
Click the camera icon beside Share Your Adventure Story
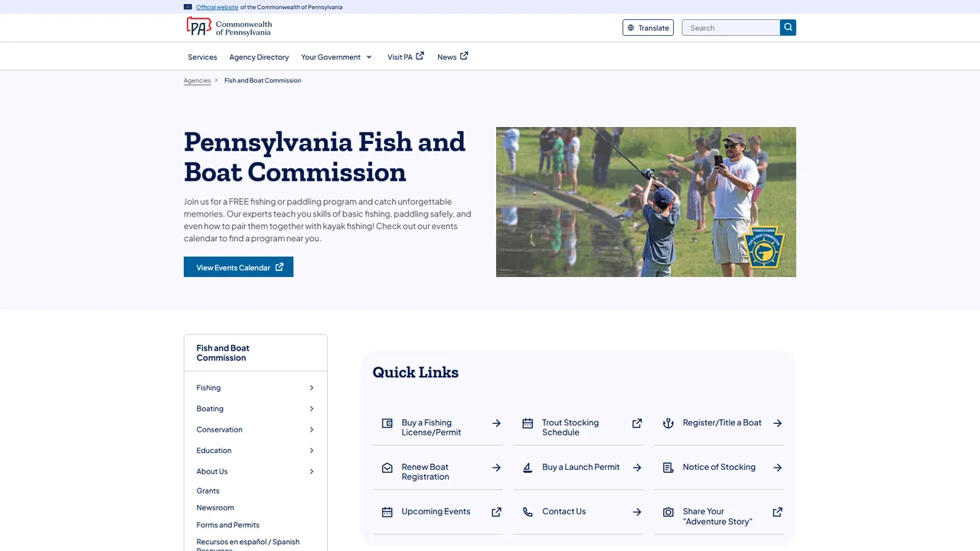click(668, 512)
